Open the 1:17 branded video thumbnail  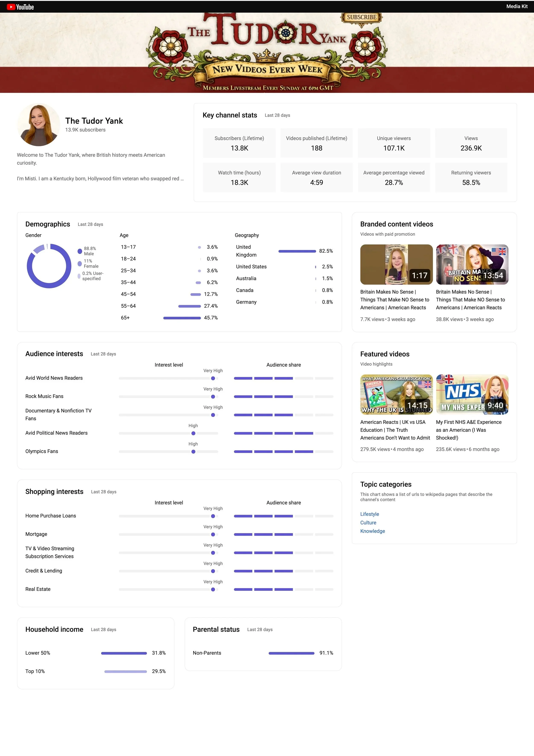click(396, 264)
